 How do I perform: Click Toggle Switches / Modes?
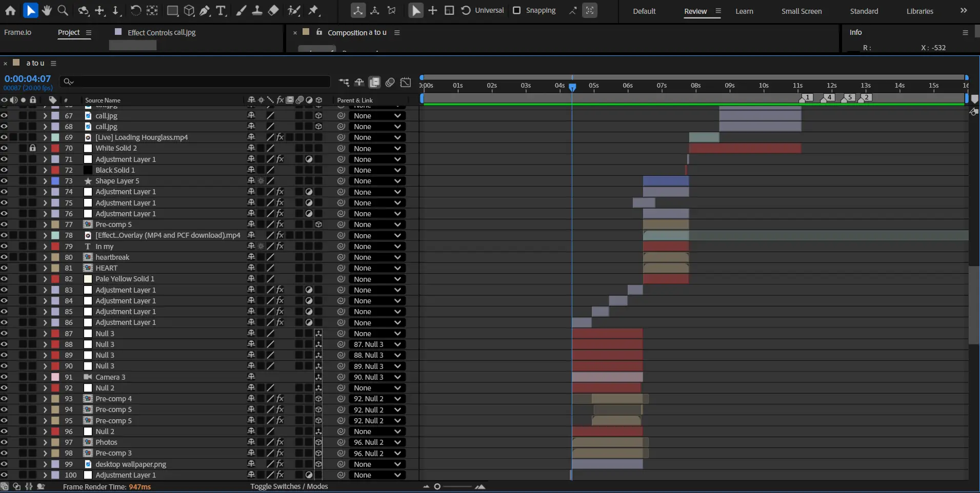pos(289,486)
